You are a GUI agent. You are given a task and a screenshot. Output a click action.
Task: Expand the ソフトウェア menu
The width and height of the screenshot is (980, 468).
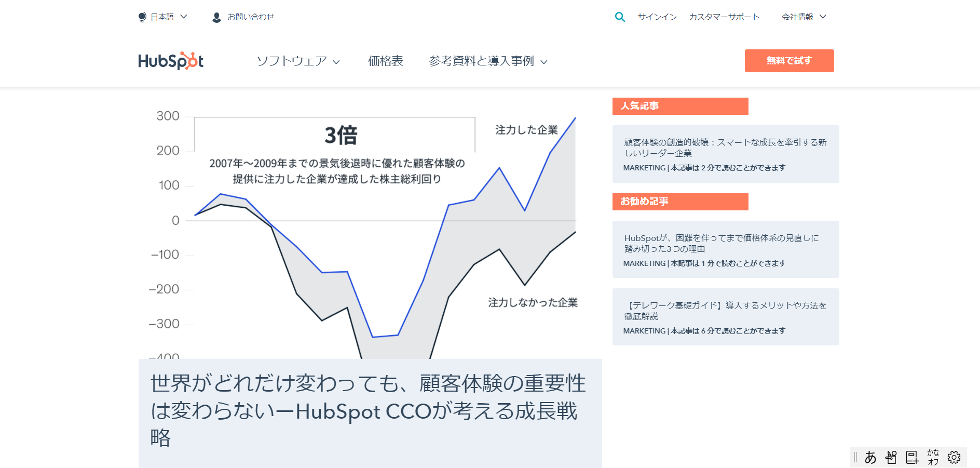pos(298,61)
